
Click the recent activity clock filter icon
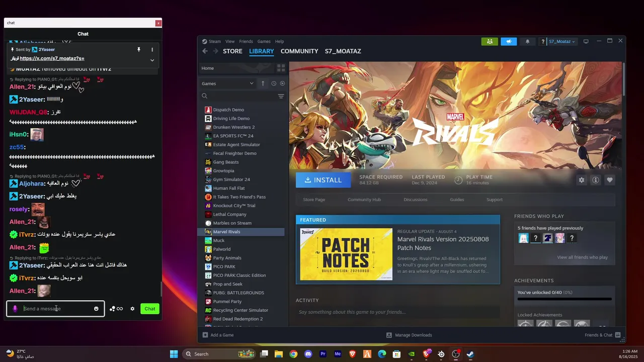274,83
